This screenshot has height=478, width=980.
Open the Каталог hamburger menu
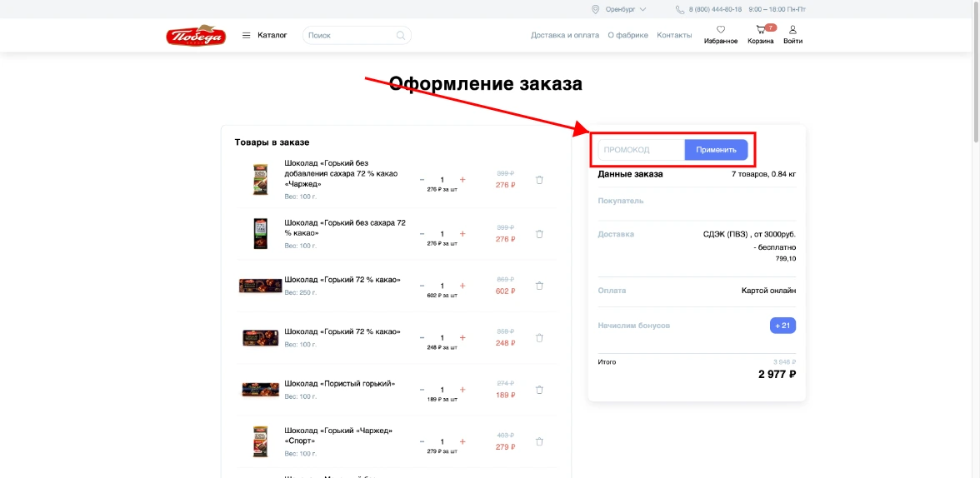click(x=264, y=35)
